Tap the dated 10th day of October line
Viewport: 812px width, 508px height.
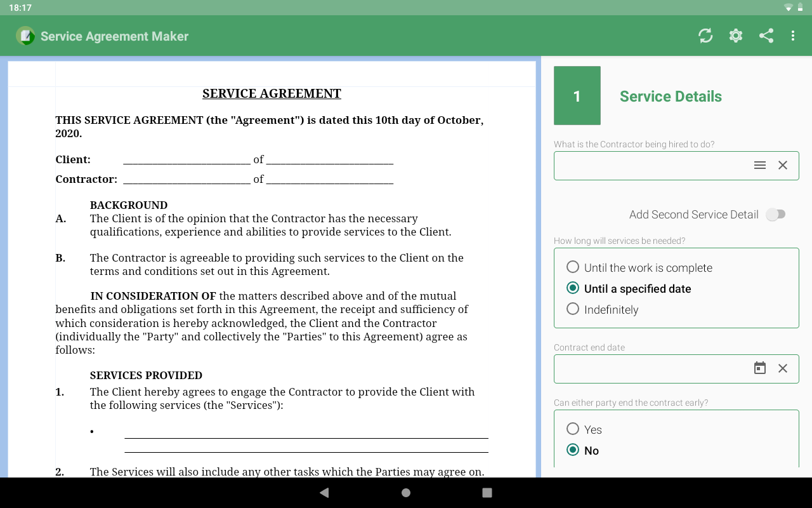270,126
